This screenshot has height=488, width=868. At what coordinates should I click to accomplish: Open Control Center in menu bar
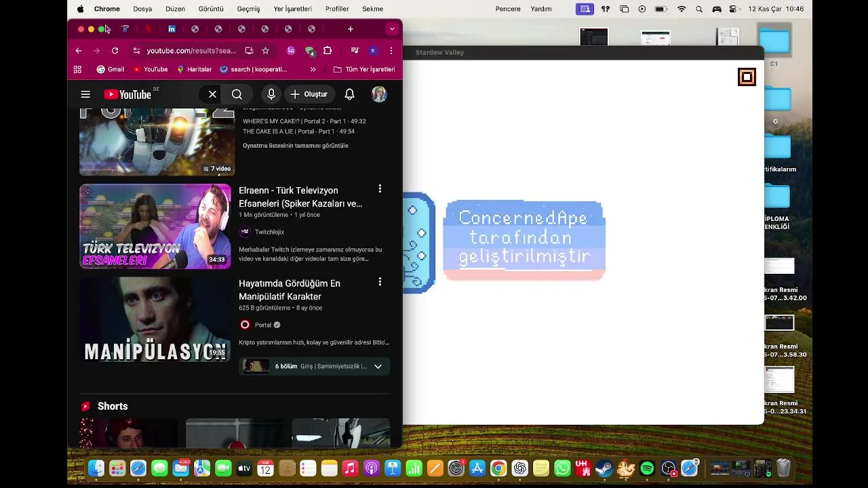[733, 9]
